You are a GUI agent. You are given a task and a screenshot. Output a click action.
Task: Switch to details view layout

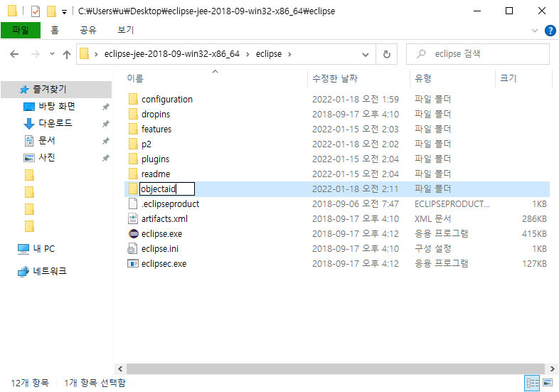(532, 383)
